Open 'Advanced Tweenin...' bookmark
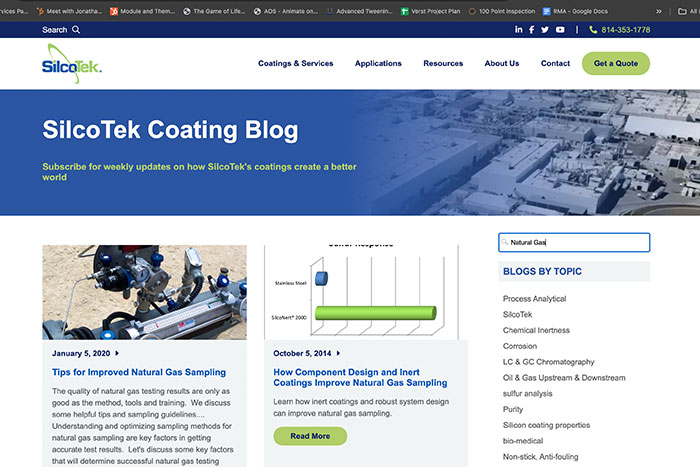 [x=359, y=11]
